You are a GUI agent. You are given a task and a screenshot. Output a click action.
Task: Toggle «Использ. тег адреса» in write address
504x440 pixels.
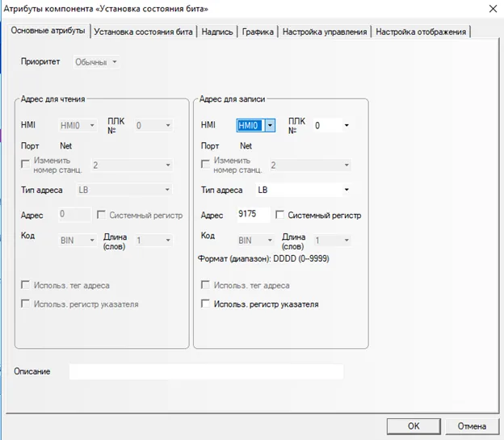pyautogui.click(x=206, y=285)
